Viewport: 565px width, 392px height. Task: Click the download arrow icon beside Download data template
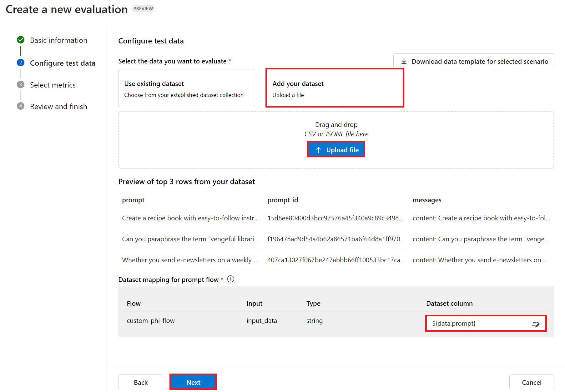point(404,61)
